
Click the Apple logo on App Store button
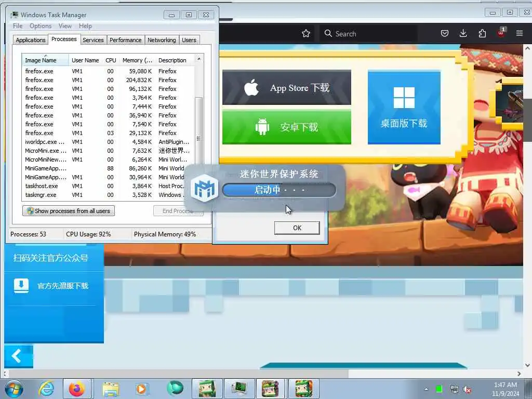[251, 87]
